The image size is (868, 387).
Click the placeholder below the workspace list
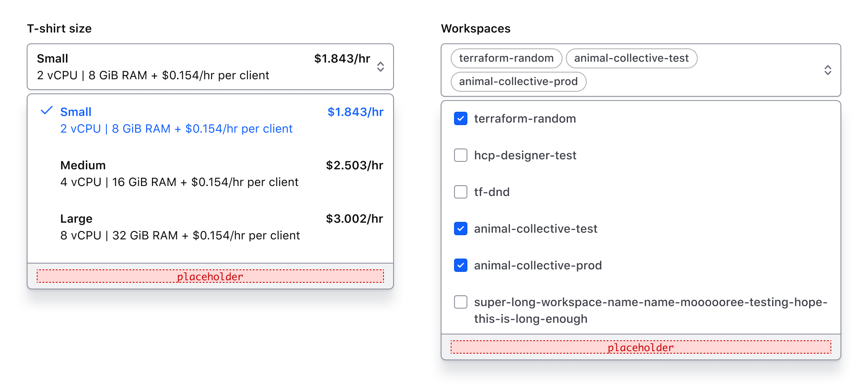coord(640,347)
